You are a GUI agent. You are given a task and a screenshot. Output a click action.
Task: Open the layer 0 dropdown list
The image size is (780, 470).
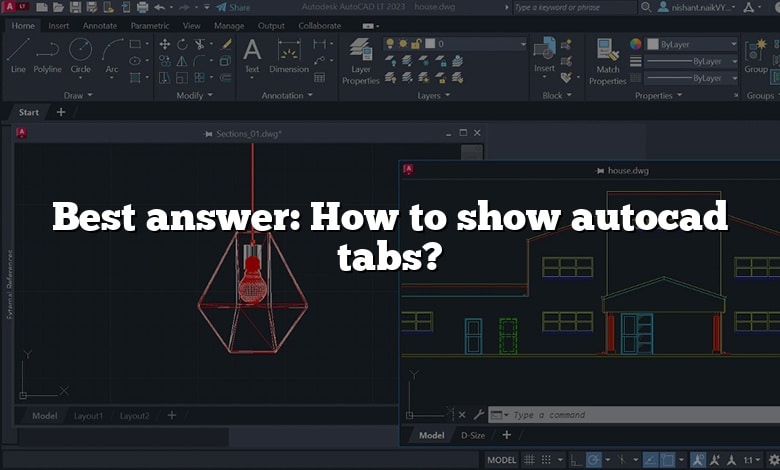click(x=455, y=44)
